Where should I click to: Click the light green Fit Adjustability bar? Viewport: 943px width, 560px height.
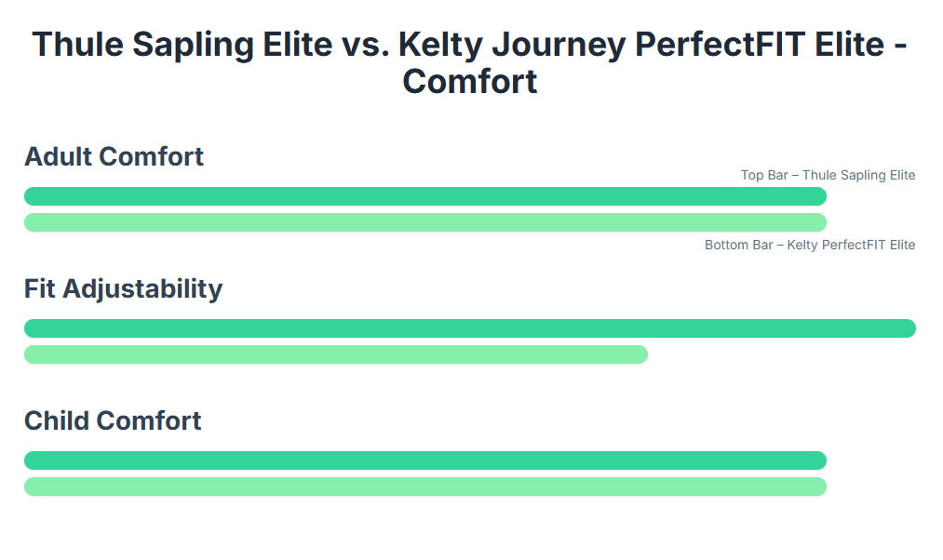pyautogui.click(x=335, y=354)
